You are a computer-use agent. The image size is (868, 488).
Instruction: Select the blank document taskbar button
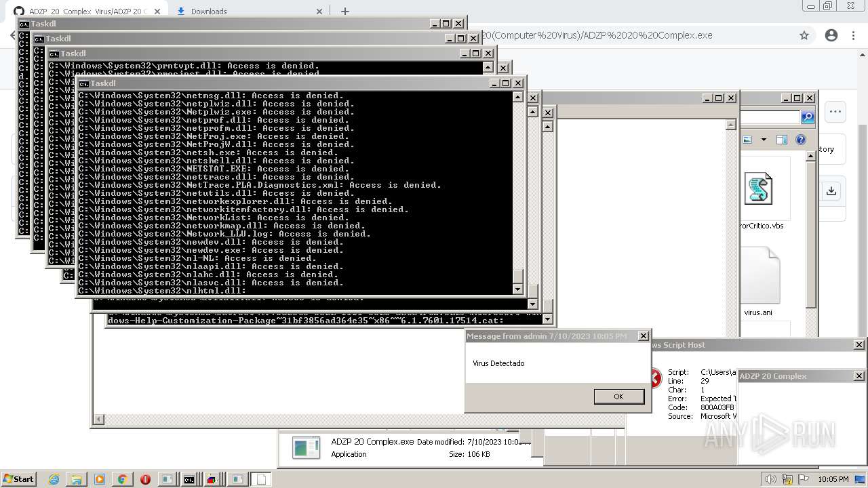pyautogui.click(x=261, y=479)
